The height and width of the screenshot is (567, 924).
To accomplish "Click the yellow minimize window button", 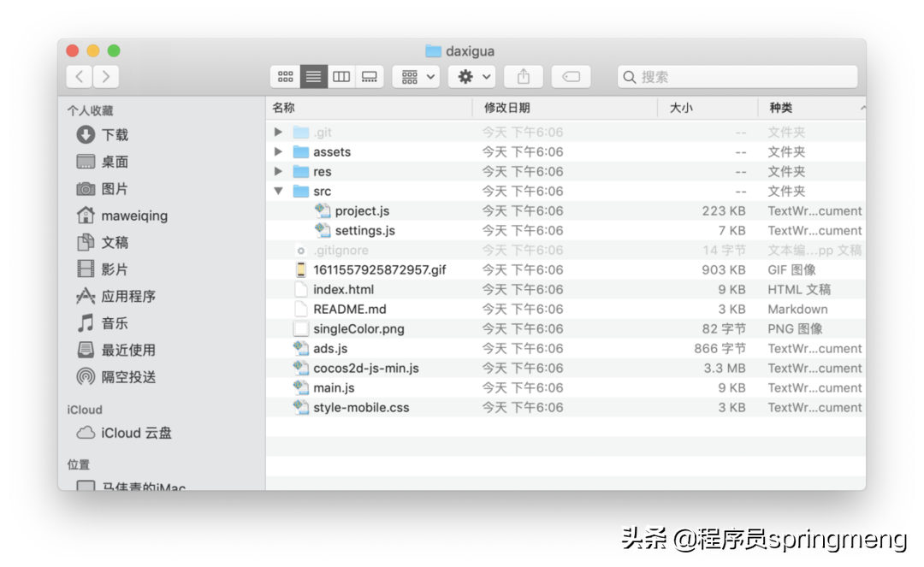I will pyautogui.click(x=93, y=51).
